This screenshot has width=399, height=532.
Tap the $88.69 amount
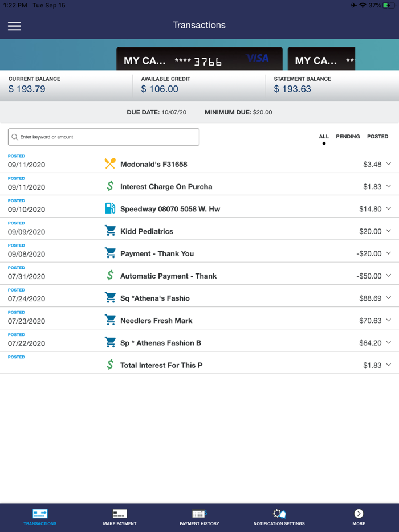[370, 298]
